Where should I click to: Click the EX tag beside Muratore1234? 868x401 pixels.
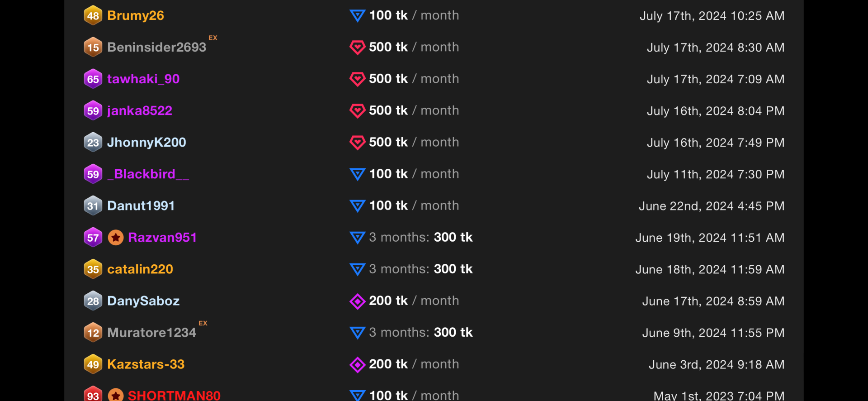[x=203, y=323]
